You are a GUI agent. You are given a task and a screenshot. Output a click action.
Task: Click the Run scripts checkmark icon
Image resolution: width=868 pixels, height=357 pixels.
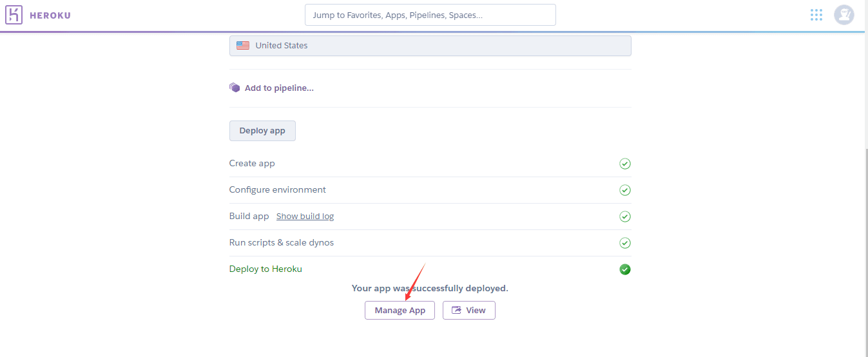tap(624, 243)
